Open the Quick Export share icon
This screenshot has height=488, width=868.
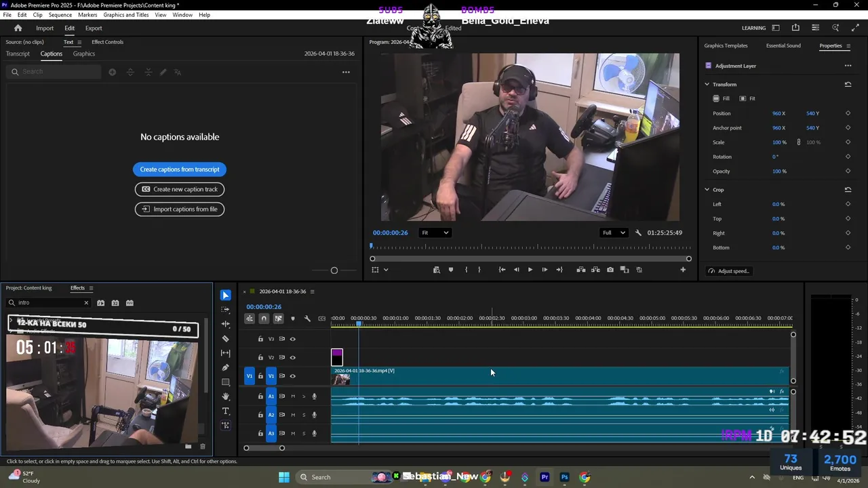[x=795, y=28]
